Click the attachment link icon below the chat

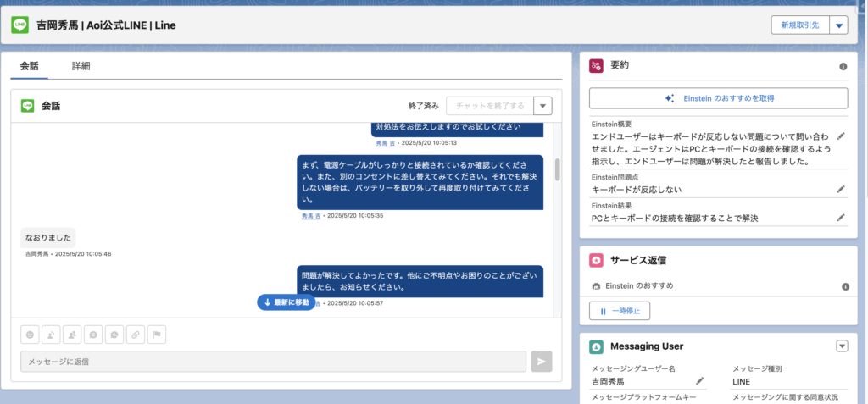[135, 335]
